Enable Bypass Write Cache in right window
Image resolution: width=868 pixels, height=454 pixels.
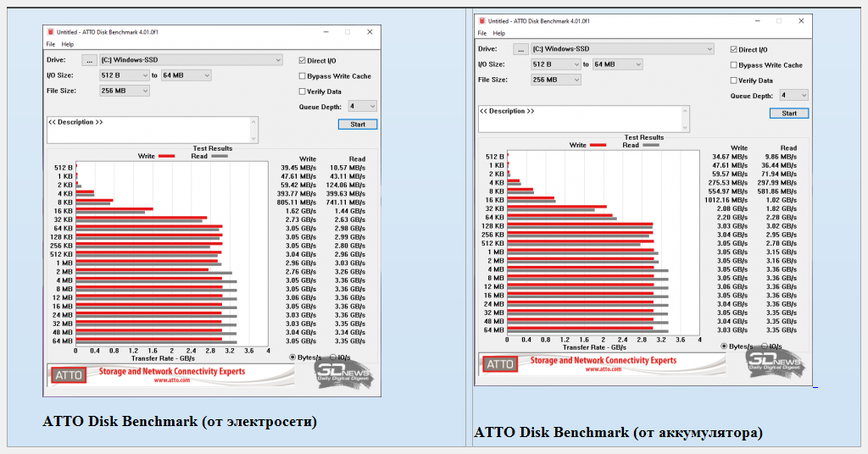pyautogui.click(x=733, y=64)
